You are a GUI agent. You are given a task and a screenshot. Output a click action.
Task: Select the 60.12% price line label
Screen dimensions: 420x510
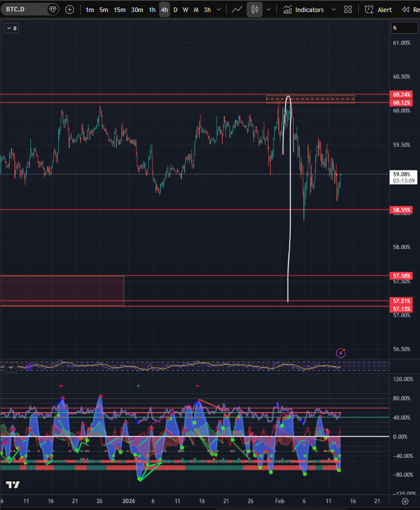(x=401, y=103)
